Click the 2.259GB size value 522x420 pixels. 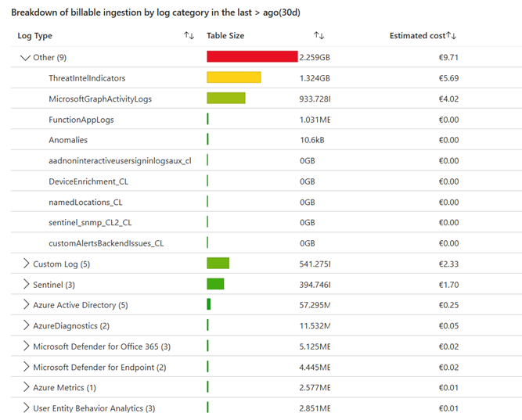(x=315, y=58)
